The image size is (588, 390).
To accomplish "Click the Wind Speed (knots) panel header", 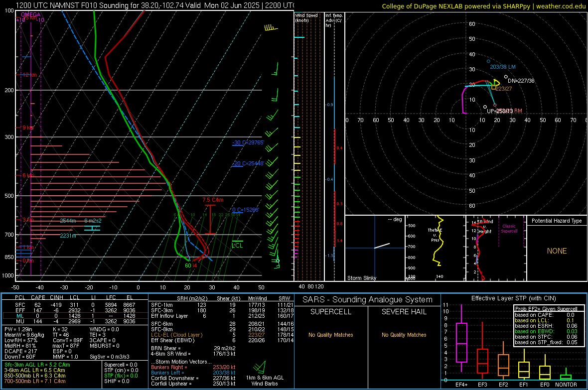I will tap(306, 17).
